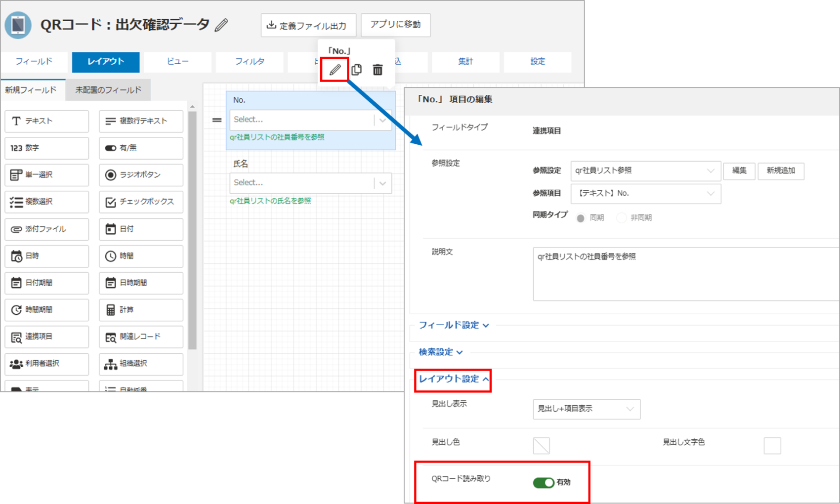Viewport: 840px width, 504px height.
Task: Select the 利用者選択 field type
Action: point(47,364)
